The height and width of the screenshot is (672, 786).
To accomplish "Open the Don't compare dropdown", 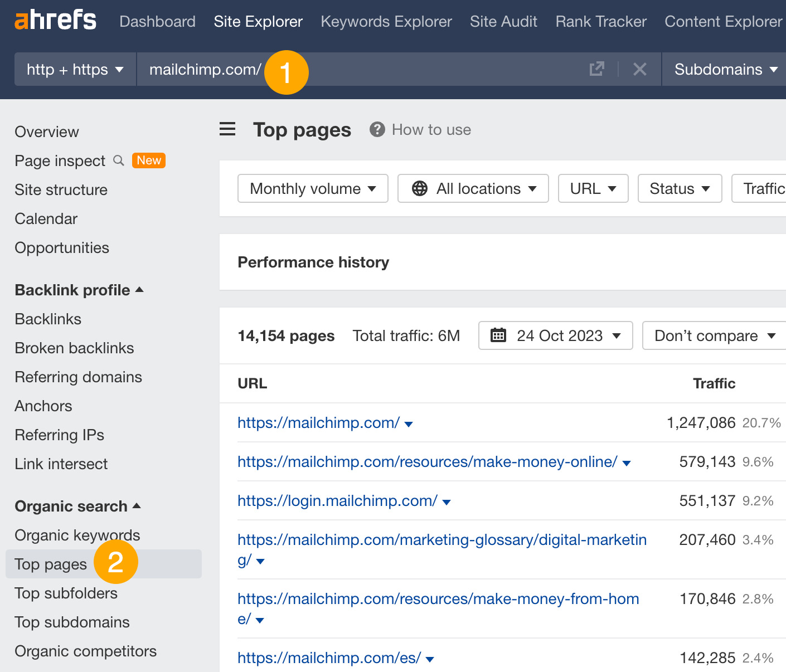I will click(x=714, y=335).
